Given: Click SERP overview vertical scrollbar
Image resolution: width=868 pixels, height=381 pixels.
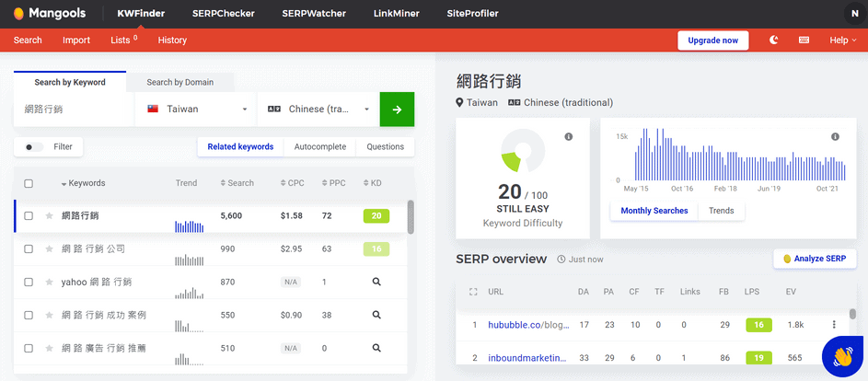Looking at the screenshot, I should point(852,314).
